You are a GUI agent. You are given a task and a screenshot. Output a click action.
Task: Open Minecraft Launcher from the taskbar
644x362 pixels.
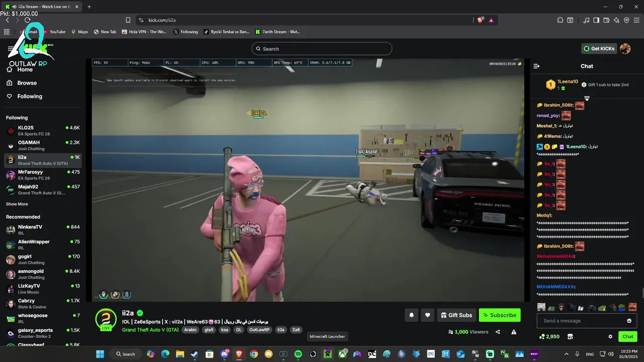(328, 354)
